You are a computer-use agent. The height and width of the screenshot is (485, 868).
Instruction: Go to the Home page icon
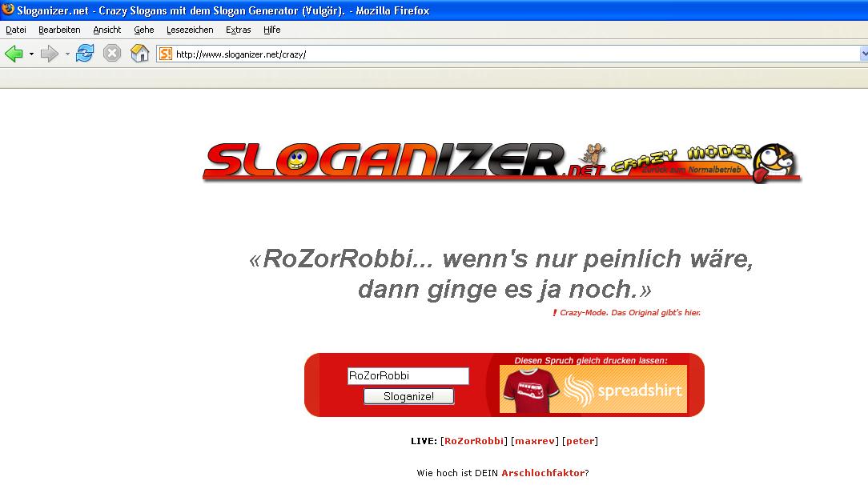pyautogui.click(x=139, y=54)
